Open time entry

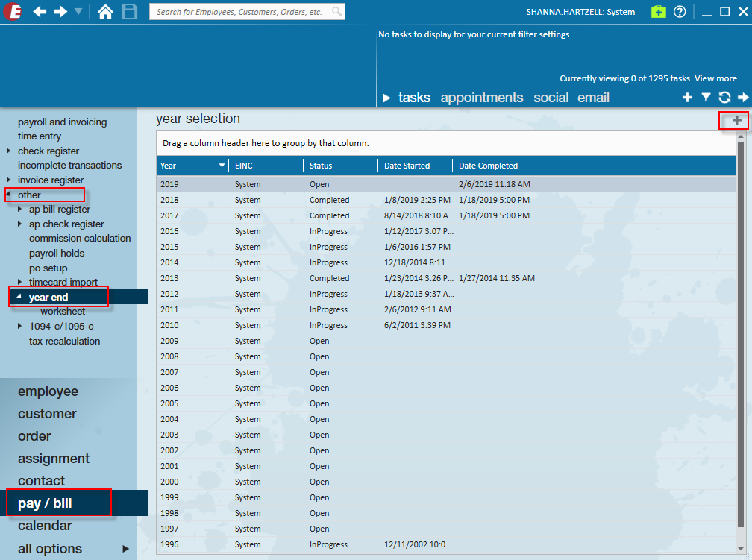[40, 136]
